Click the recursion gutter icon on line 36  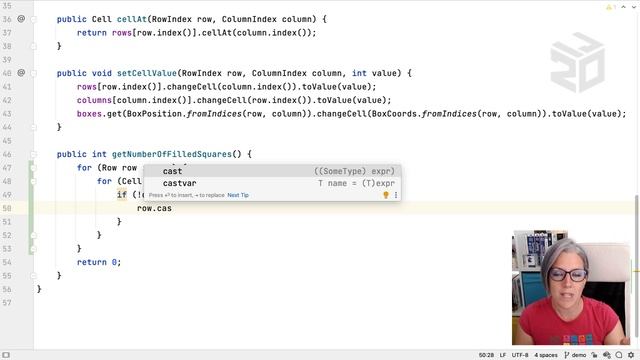pos(21,19)
